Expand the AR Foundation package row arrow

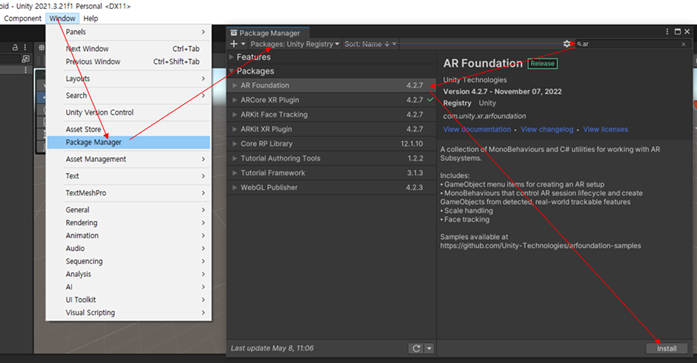(235, 85)
